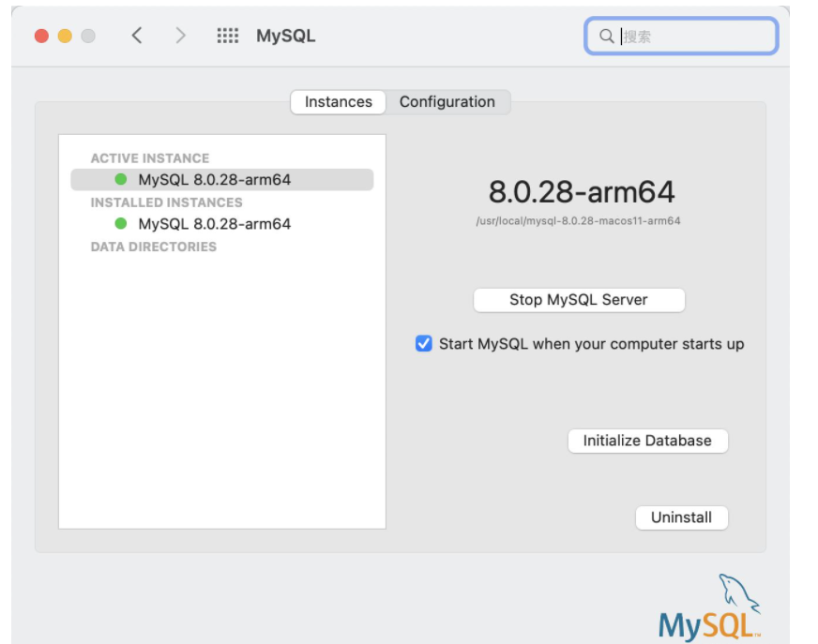The width and height of the screenshot is (818, 644).
Task: Click green status dot of installed instance
Action: (x=120, y=224)
